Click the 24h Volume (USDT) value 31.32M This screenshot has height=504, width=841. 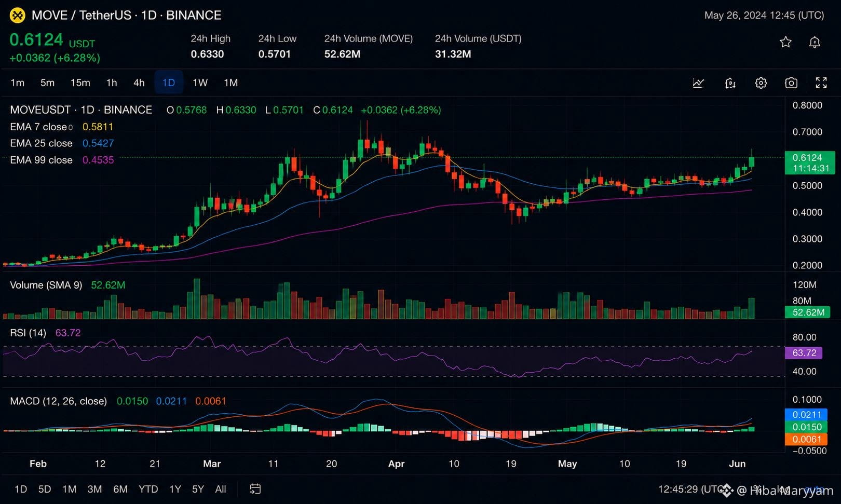[x=453, y=54]
